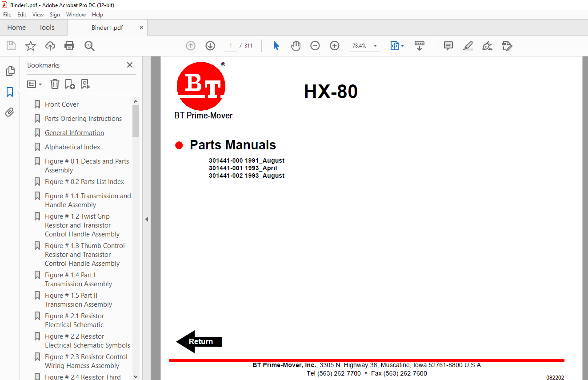This screenshot has height=380, width=588.
Task: Close the Bookmarks panel
Action: [130, 65]
